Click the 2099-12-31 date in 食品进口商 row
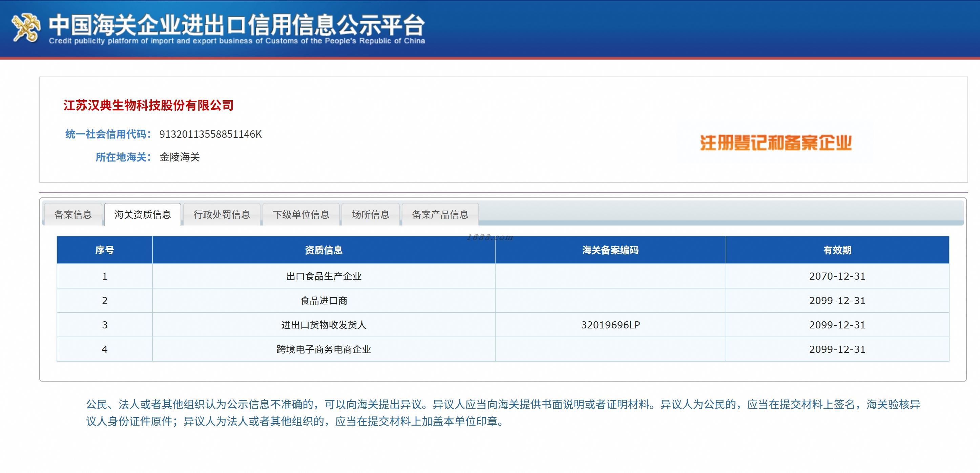Screen dimensions: 980x473 (837, 300)
